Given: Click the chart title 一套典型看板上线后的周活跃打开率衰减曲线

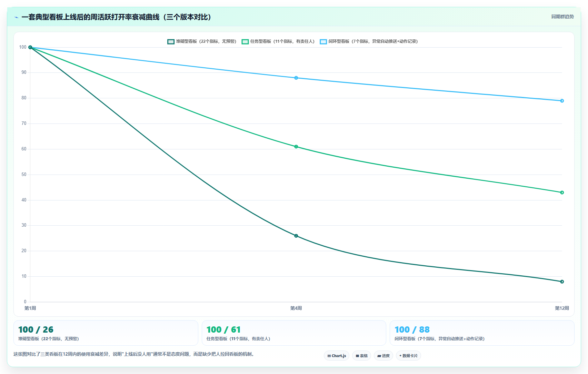Looking at the screenshot, I should 91,17.
